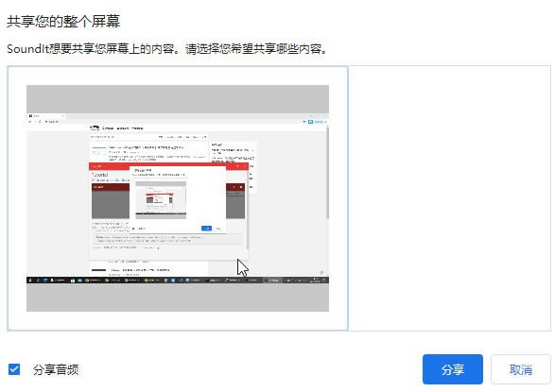This screenshot has width=555, height=392.
Task: Click the SoundIt share description text
Action: click(167, 49)
